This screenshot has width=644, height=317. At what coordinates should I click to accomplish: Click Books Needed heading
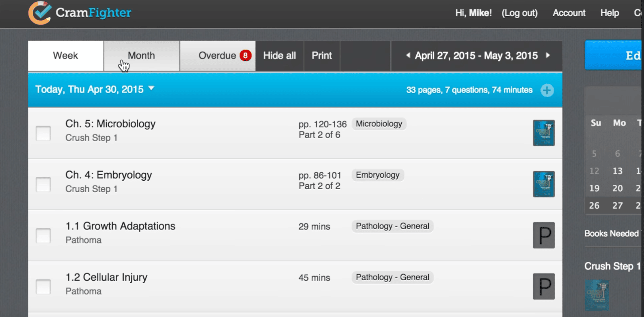tap(612, 234)
